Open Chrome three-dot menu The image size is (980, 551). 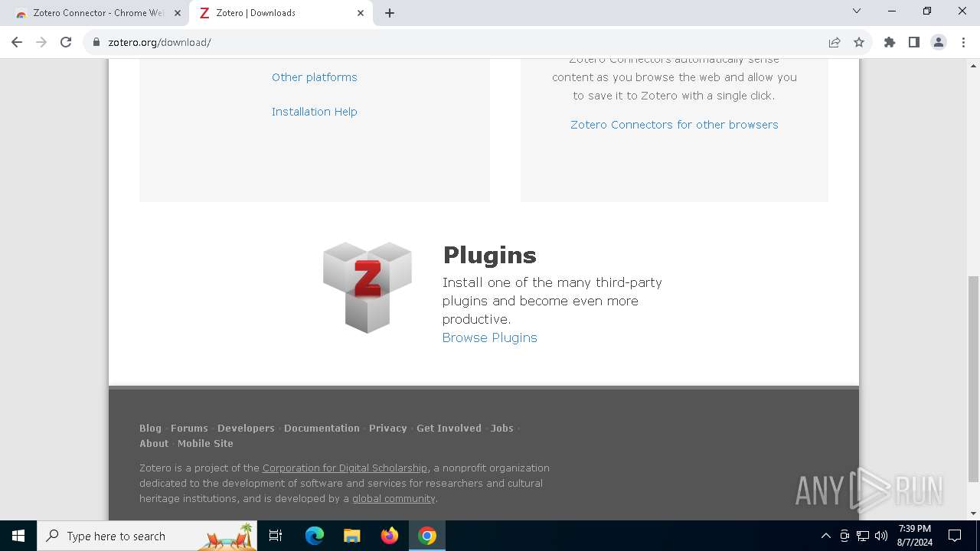963,42
